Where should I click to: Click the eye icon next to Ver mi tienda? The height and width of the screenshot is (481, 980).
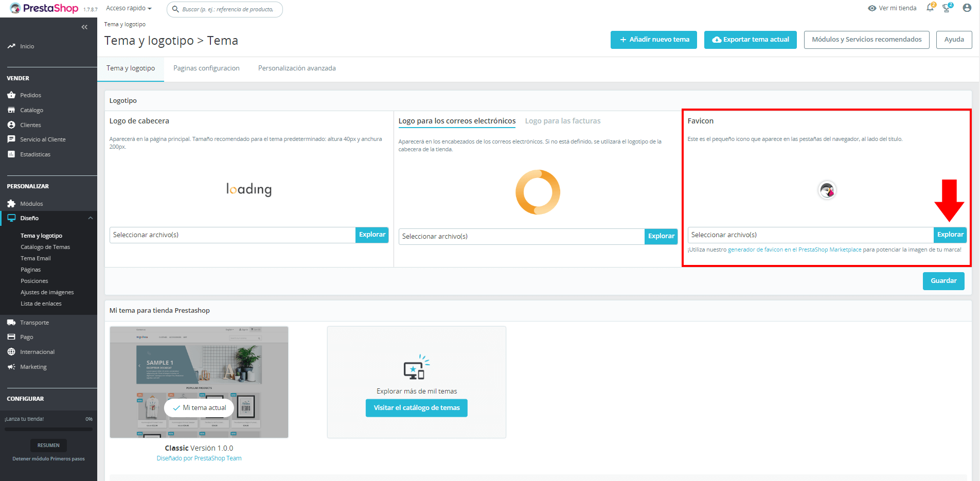(872, 8)
